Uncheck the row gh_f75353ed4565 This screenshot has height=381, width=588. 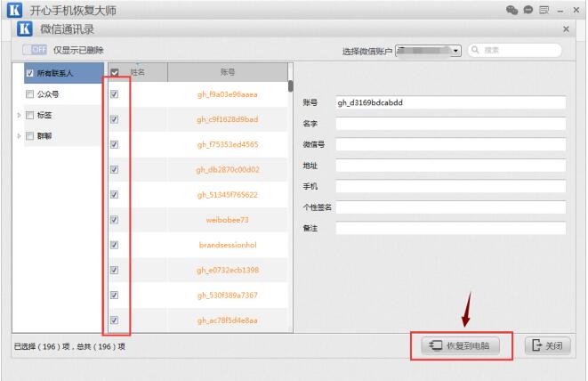[x=115, y=144]
